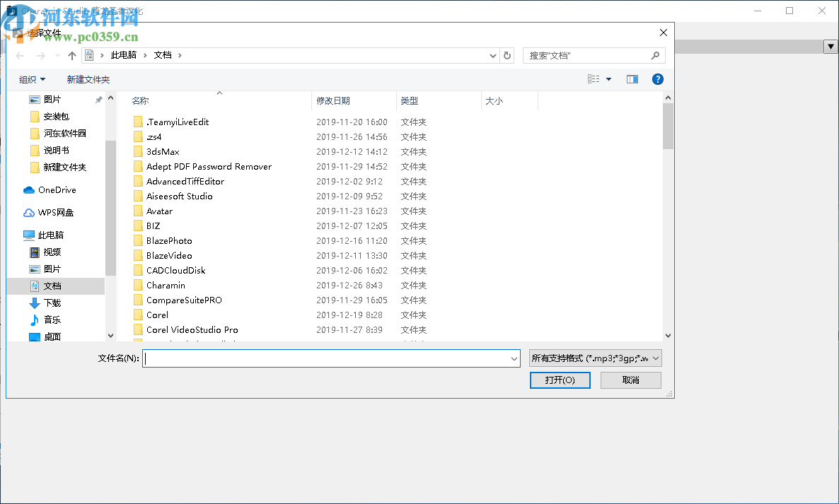Go forward with the forward arrow
This screenshot has height=504, width=839.
(x=40, y=56)
